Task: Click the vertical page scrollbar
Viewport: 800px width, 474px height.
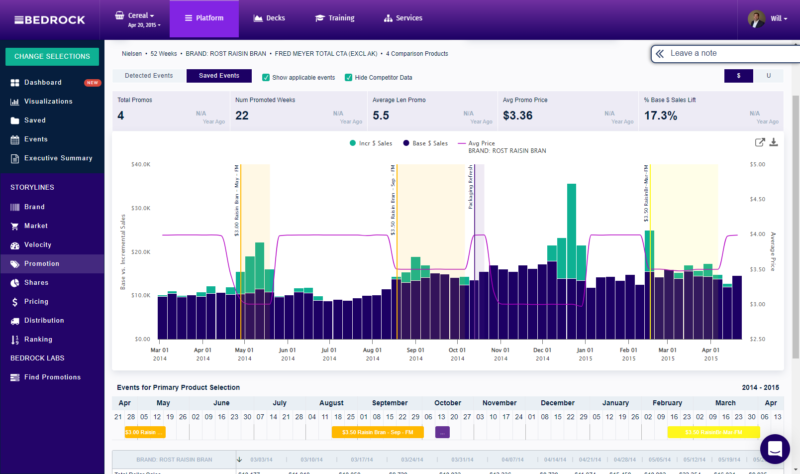Action: coord(795,227)
